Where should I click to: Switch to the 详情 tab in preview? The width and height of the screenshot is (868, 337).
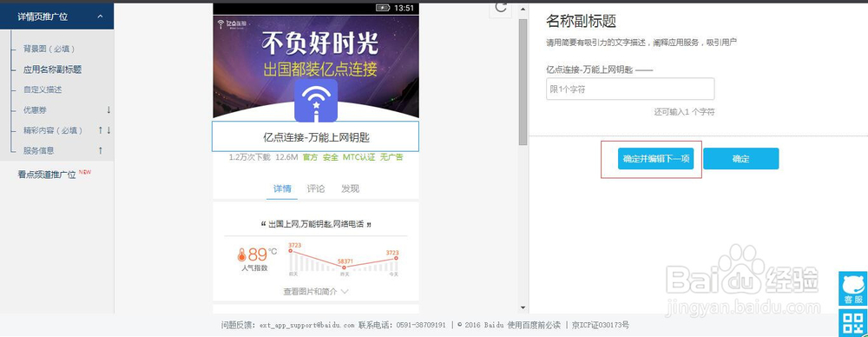pos(282,189)
